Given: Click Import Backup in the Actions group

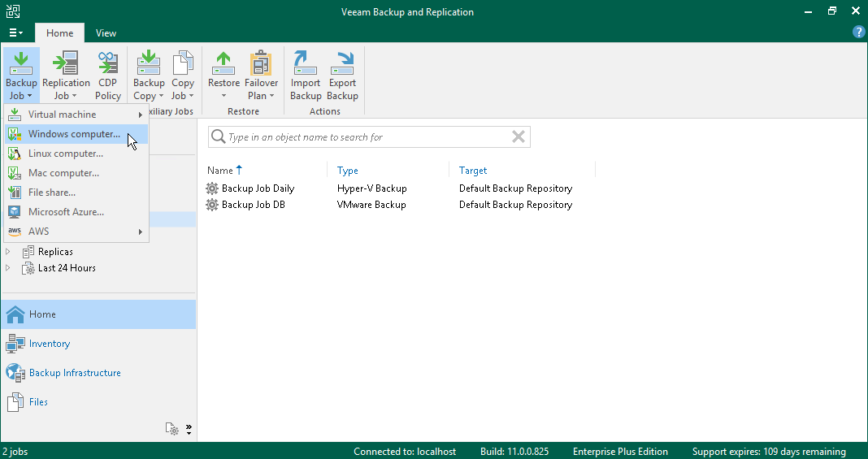Looking at the screenshot, I should coord(306,76).
